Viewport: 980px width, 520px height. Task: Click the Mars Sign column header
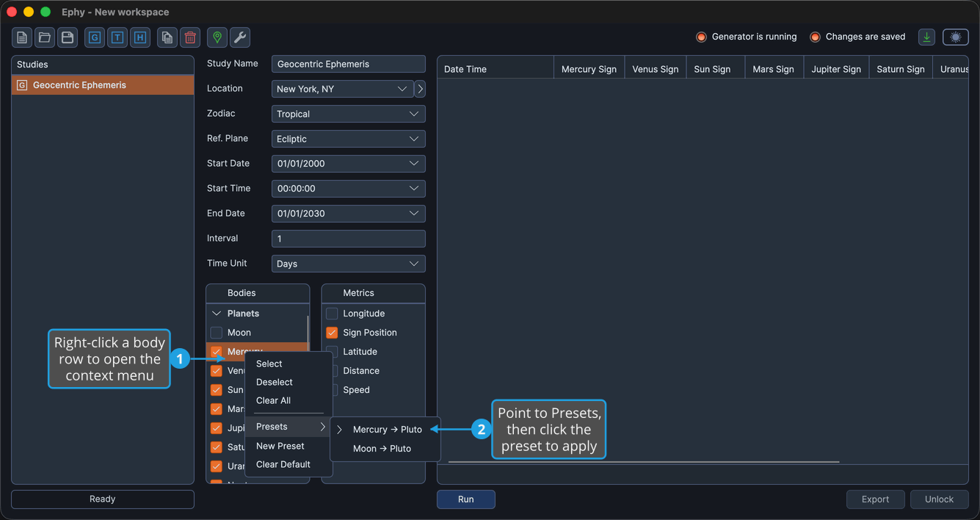click(x=774, y=69)
